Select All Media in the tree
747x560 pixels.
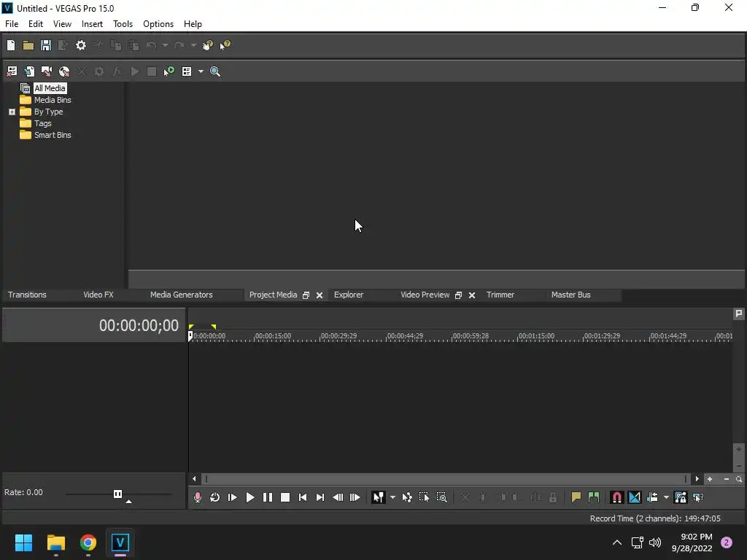(50, 88)
